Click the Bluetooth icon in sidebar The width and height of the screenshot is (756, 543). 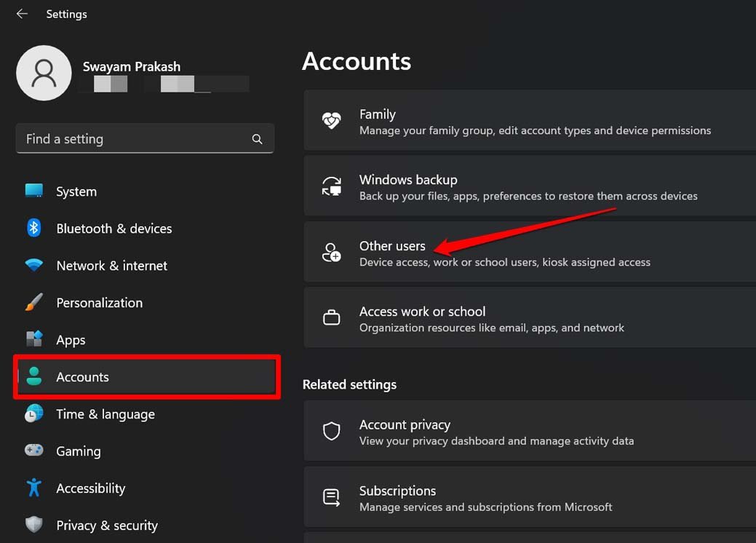34,228
